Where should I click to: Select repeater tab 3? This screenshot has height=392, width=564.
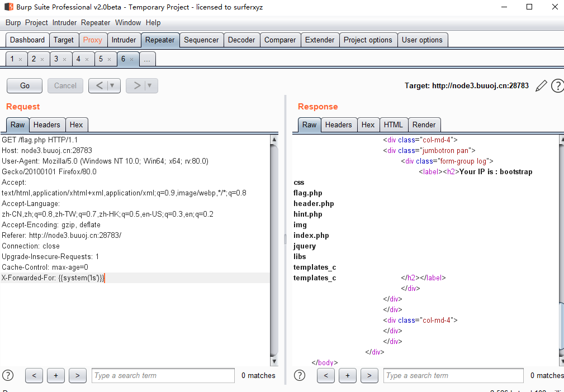point(56,59)
